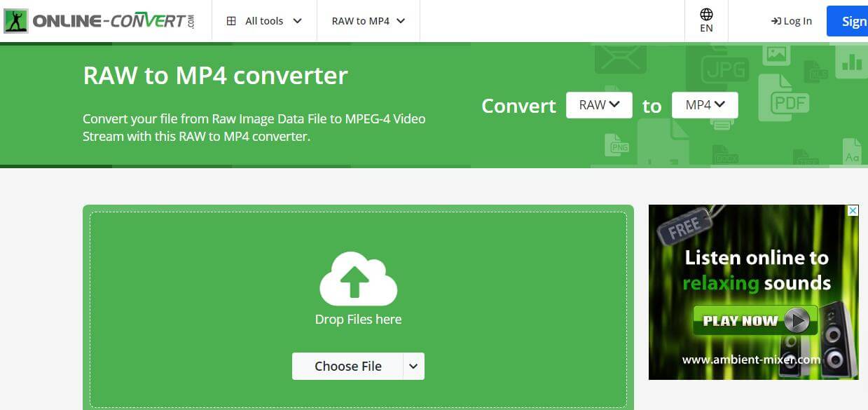The width and height of the screenshot is (868, 410).
Task: Open the All tools menu
Action: pos(264,21)
